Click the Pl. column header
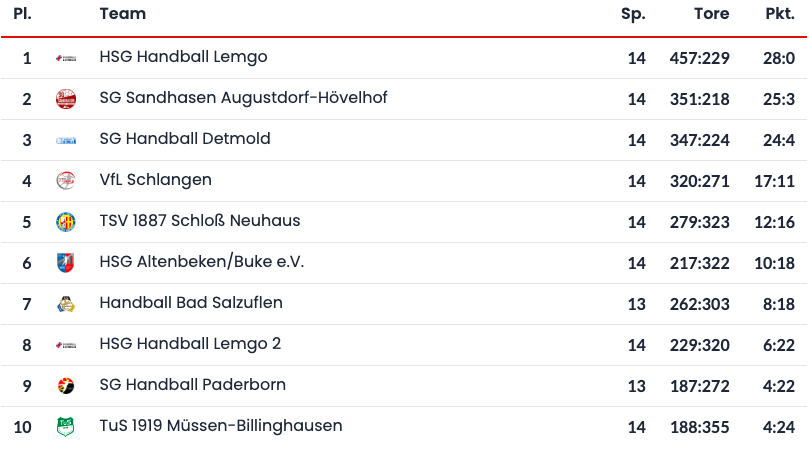The width and height of the screenshot is (809, 449). click(23, 14)
